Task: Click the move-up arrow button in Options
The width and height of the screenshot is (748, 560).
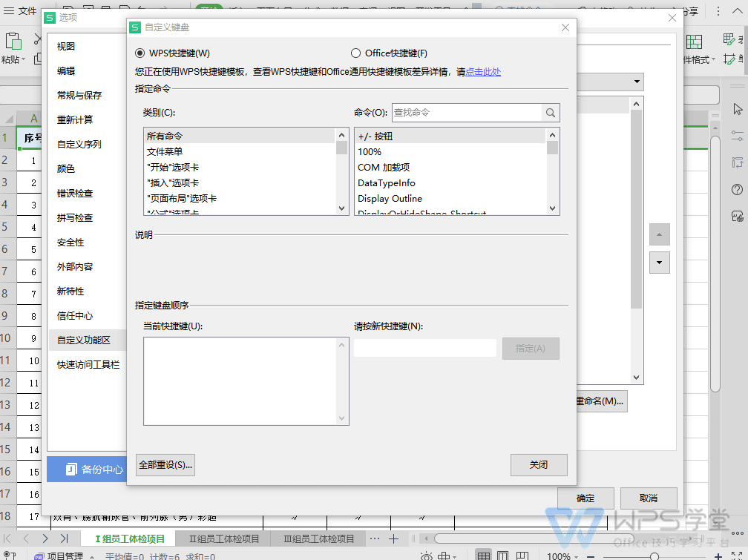Action: point(659,234)
